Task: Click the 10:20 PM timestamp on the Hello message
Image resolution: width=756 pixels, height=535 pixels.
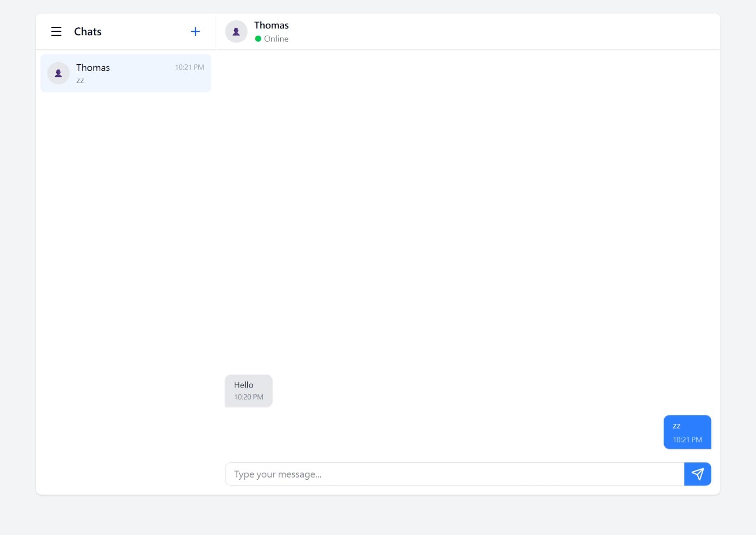Action: click(x=248, y=397)
